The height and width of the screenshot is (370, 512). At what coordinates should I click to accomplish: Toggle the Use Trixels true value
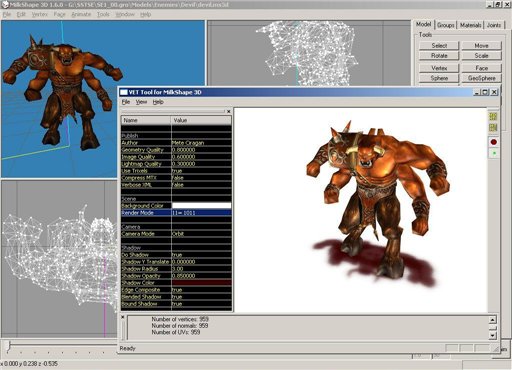pyautogui.click(x=201, y=171)
